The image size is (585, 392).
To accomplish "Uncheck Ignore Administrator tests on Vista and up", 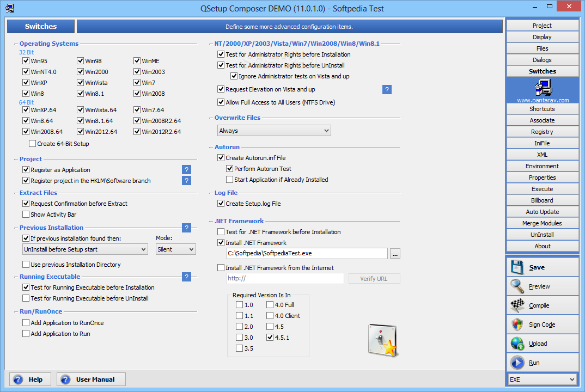I will click(x=234, y=76).
